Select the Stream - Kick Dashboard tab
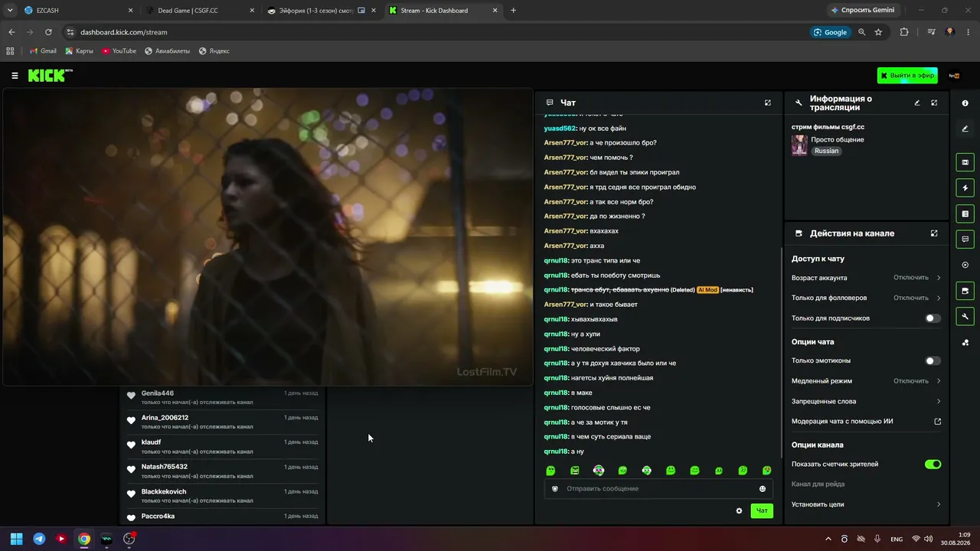Screen dimensions: 980x551 (444, 11)
